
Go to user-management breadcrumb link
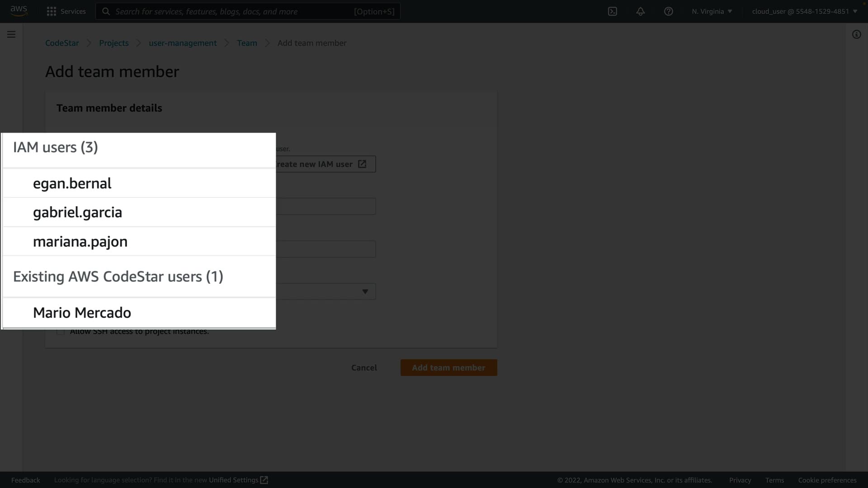[x=183, y=43]
